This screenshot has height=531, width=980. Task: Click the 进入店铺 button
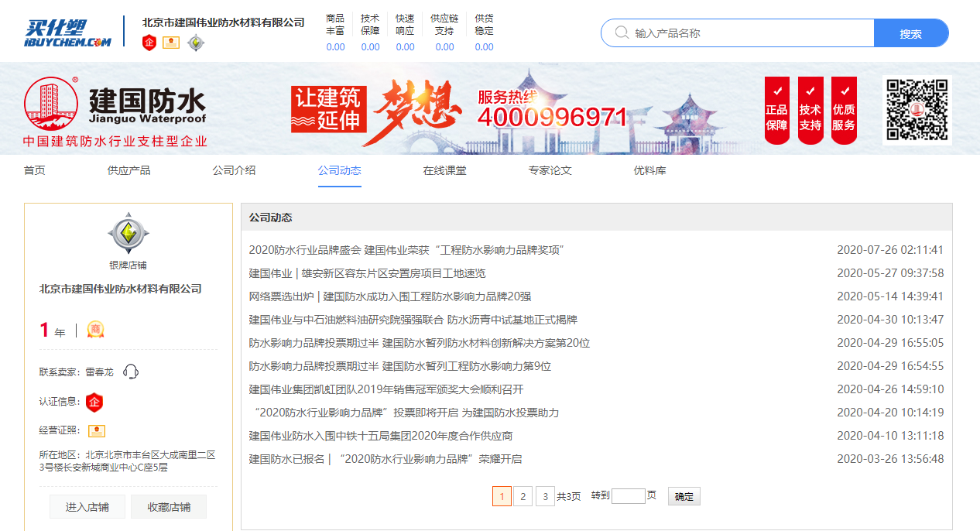87,507
